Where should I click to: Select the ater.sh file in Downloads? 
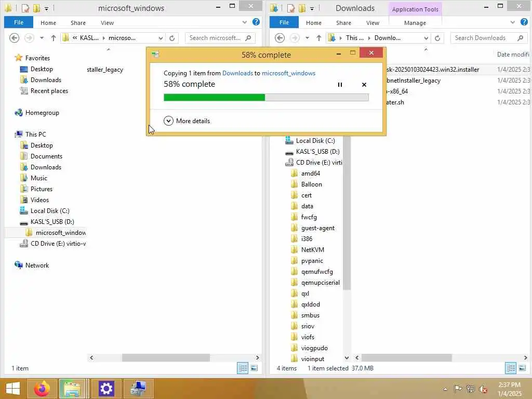click(395, 102)
